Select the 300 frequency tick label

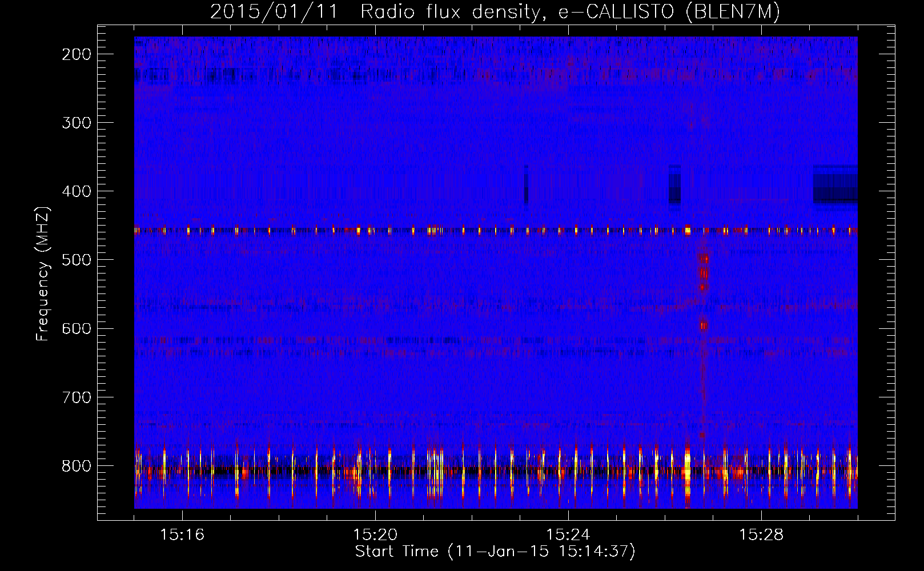[77, 123]
